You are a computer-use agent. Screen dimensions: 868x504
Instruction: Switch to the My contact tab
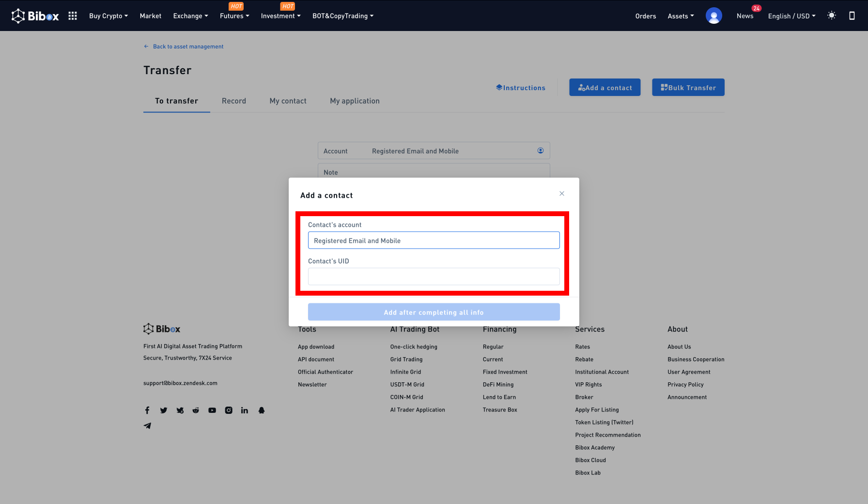tap(288, 101)
